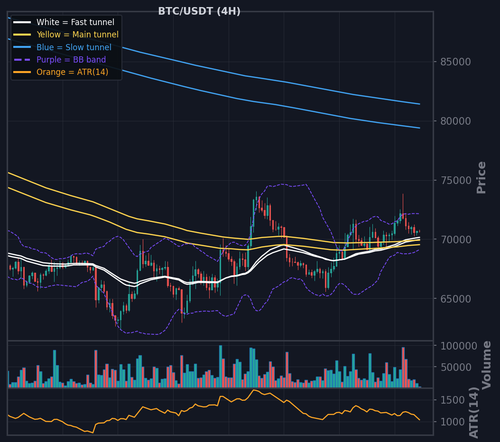Click the 1500 ATR axis label
Screen dimensions: 500x442
(452, 400)
